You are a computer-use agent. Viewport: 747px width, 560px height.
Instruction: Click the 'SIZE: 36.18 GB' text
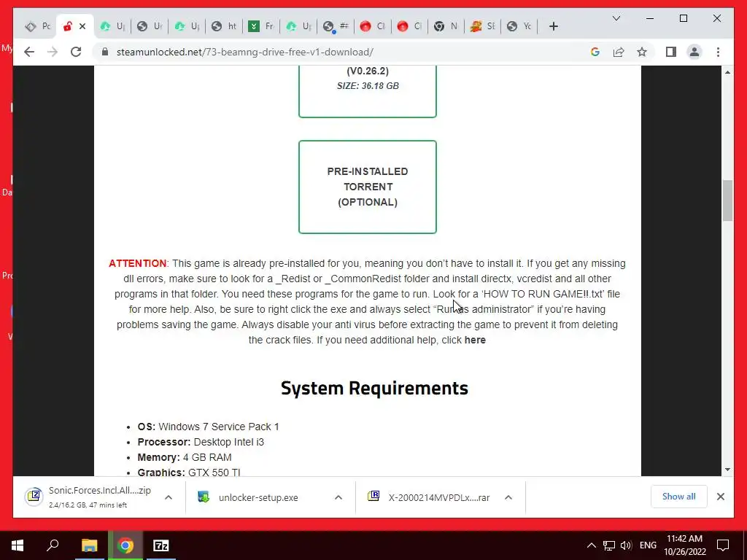[x=368, y=86]
